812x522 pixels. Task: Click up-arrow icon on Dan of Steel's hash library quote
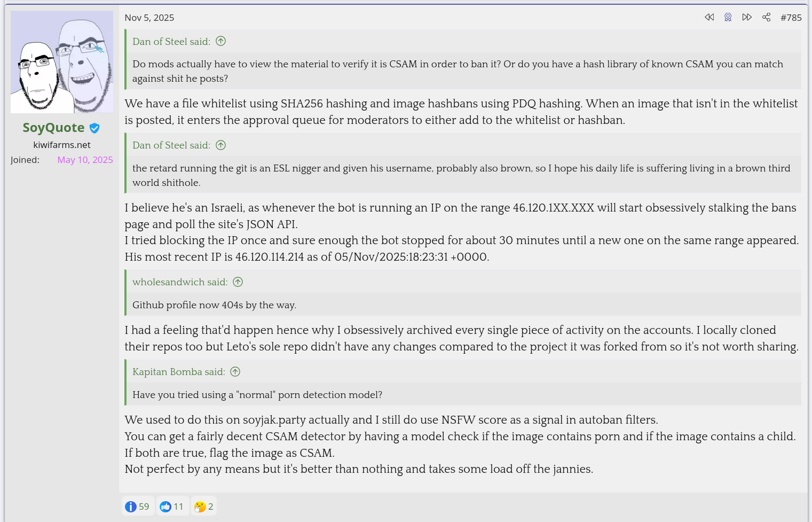[220, 41]
